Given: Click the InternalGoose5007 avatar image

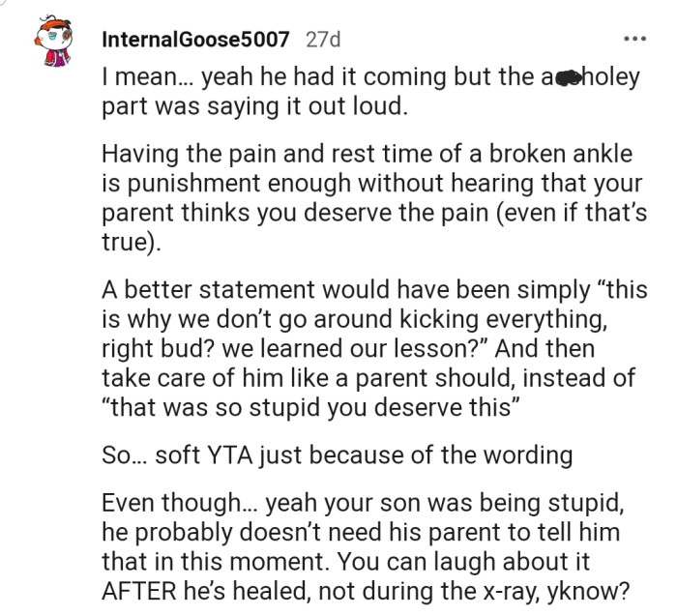Looking at the screenshot, I should (49, 44).
